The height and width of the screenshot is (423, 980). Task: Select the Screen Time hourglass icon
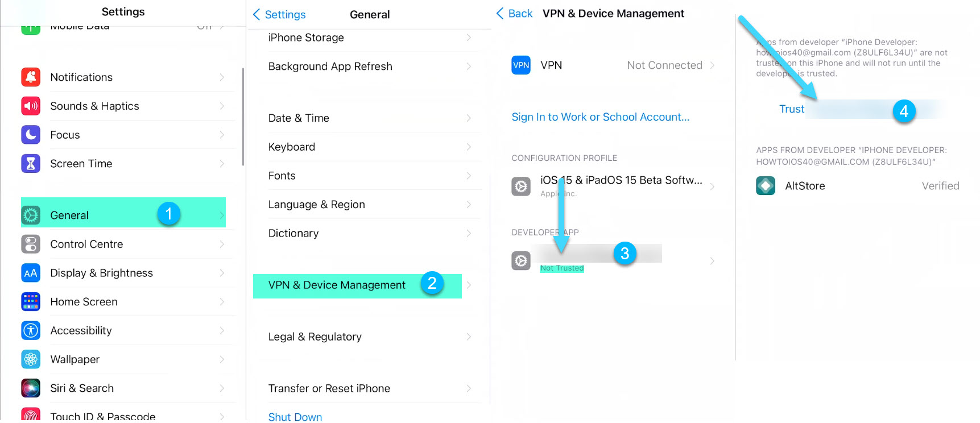point(31,164)
